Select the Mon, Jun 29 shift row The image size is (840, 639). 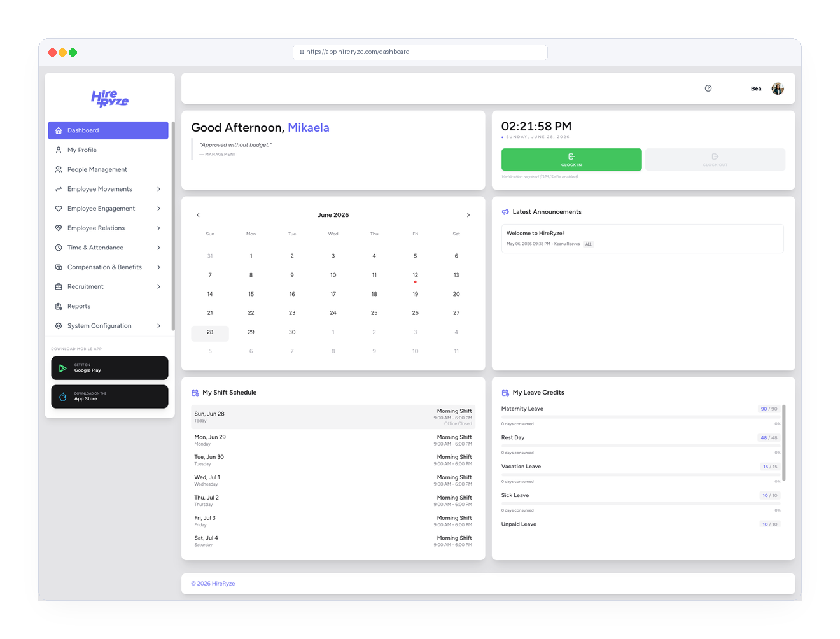click(333, 440)
